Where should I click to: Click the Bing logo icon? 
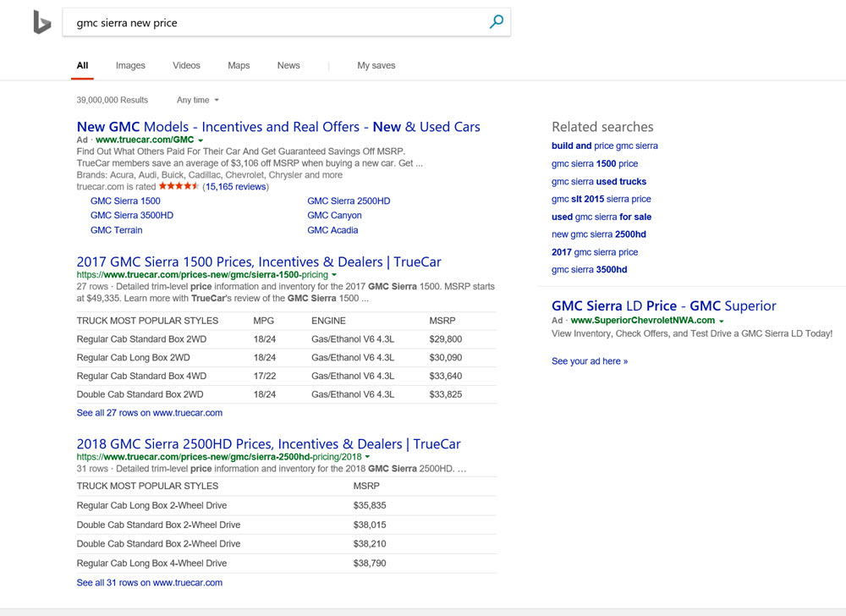pyautogui.click(x=42, y=23)
